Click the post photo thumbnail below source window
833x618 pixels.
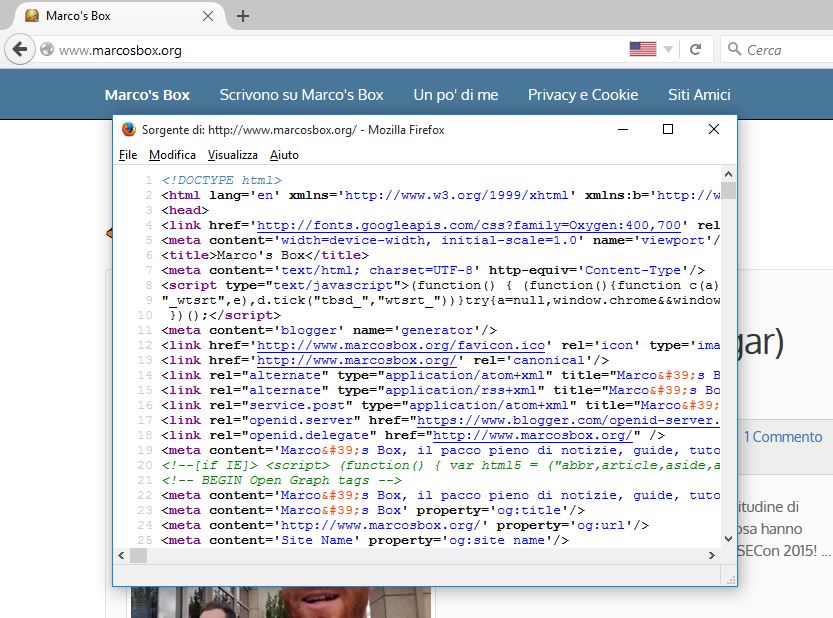[x=281, y=602]
